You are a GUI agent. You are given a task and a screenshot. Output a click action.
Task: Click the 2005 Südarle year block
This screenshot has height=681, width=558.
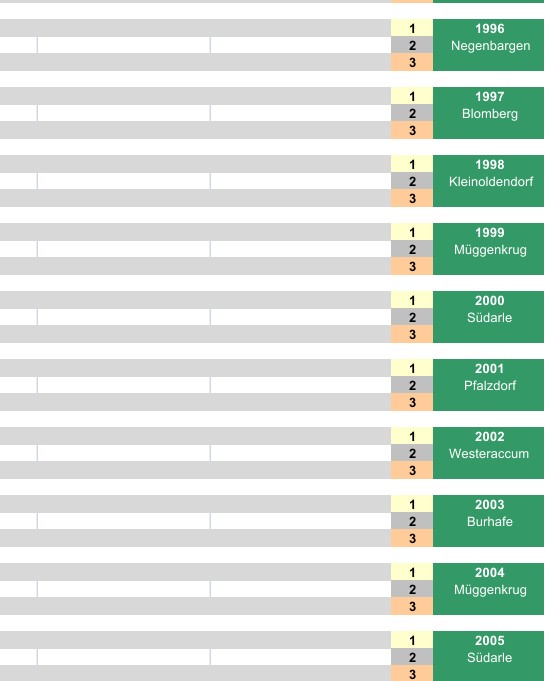point(488,656)
